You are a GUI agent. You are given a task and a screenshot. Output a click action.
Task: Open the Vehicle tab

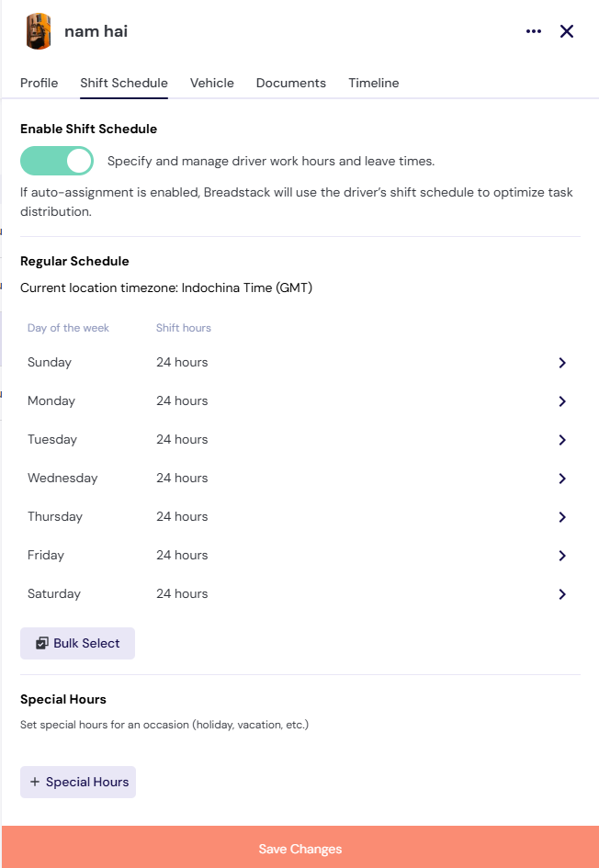[x=212, y=83]
